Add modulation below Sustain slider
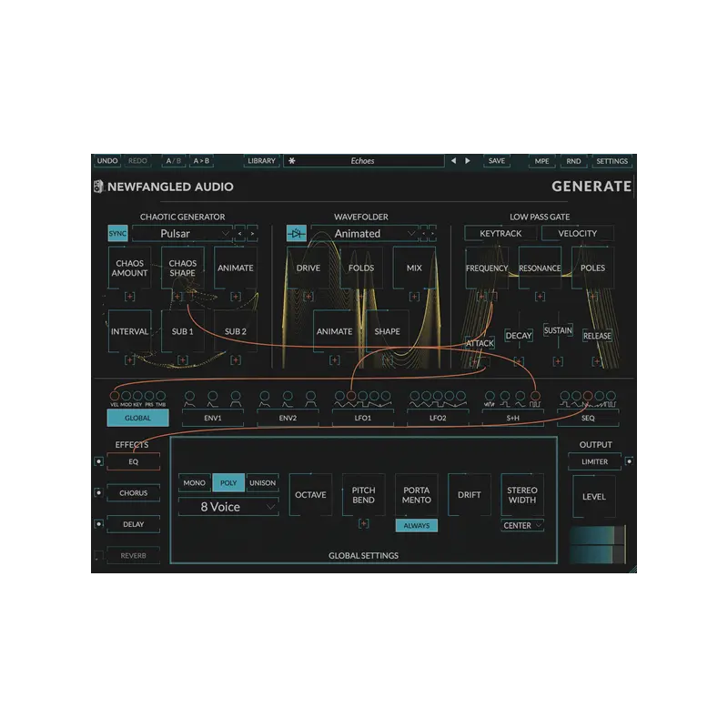This screenshot has height=728, width=728. point(558,360)
